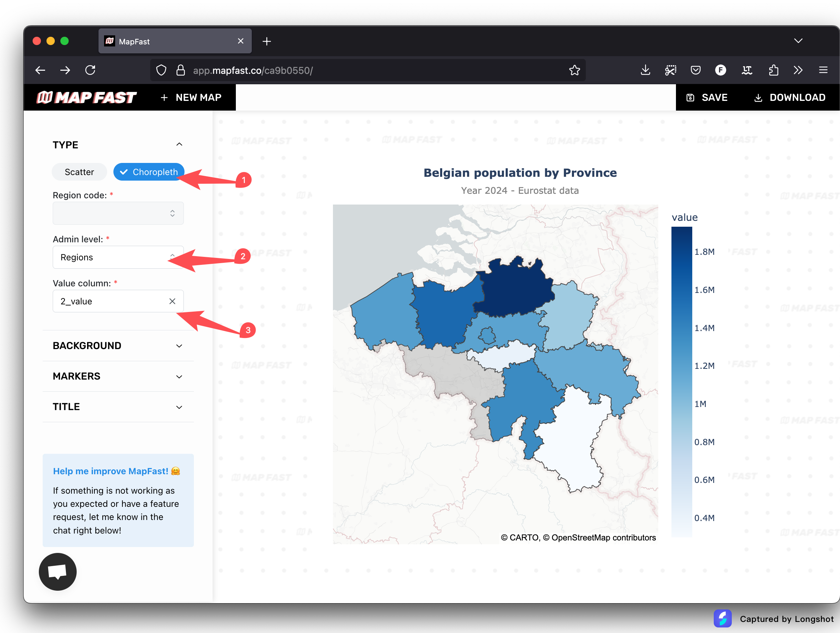Image resolution: width=840 pixels, height=633 pixels.
Task: Go forward in browser history
Action: (x=65, y=70)
